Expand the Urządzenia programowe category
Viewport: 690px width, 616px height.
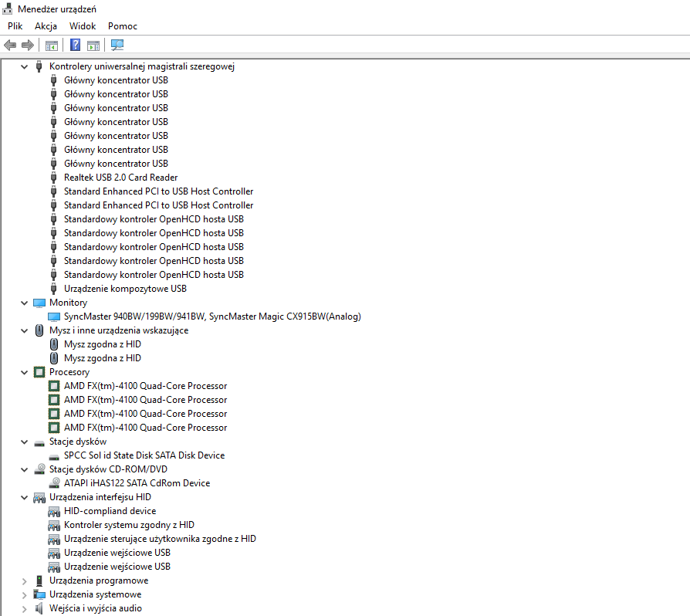24,581
